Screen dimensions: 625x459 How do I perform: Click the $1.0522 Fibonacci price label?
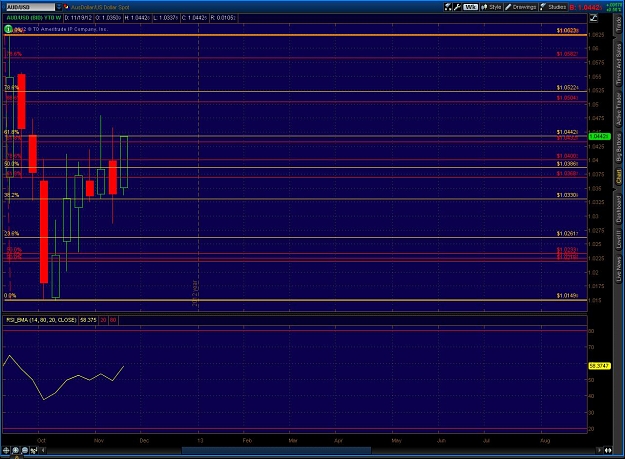567,88
